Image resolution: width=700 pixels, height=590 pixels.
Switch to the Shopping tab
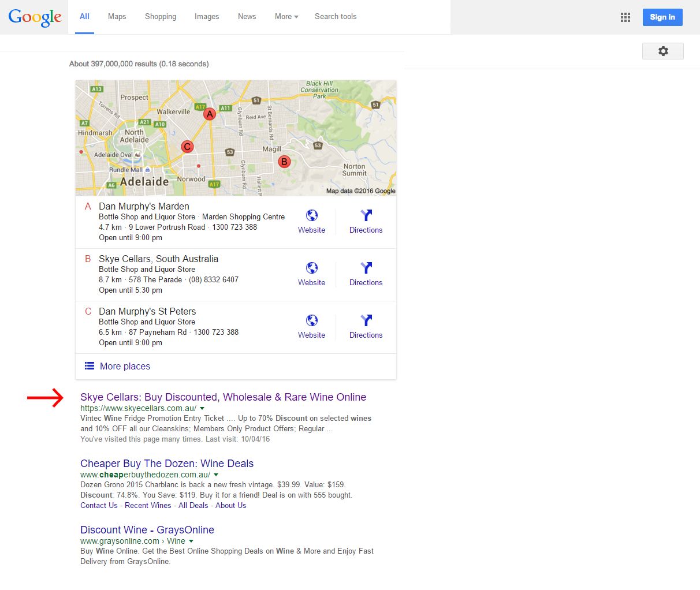[x=161, y=17]
